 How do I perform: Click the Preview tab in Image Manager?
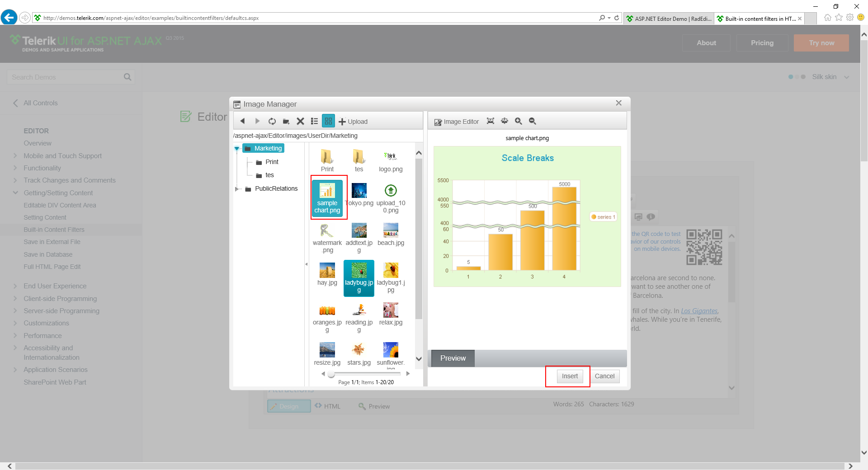tap(453, 358)
